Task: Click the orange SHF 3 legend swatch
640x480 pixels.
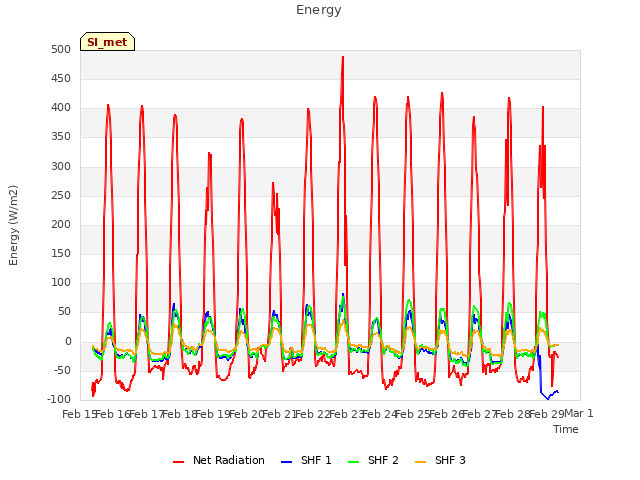Action: pyautogui.click(x=420, y=462)
